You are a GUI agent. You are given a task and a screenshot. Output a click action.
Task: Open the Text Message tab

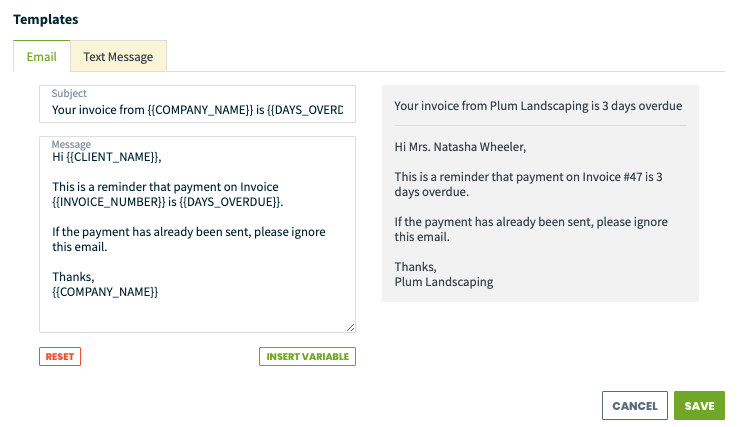click(x=118, y=57)
